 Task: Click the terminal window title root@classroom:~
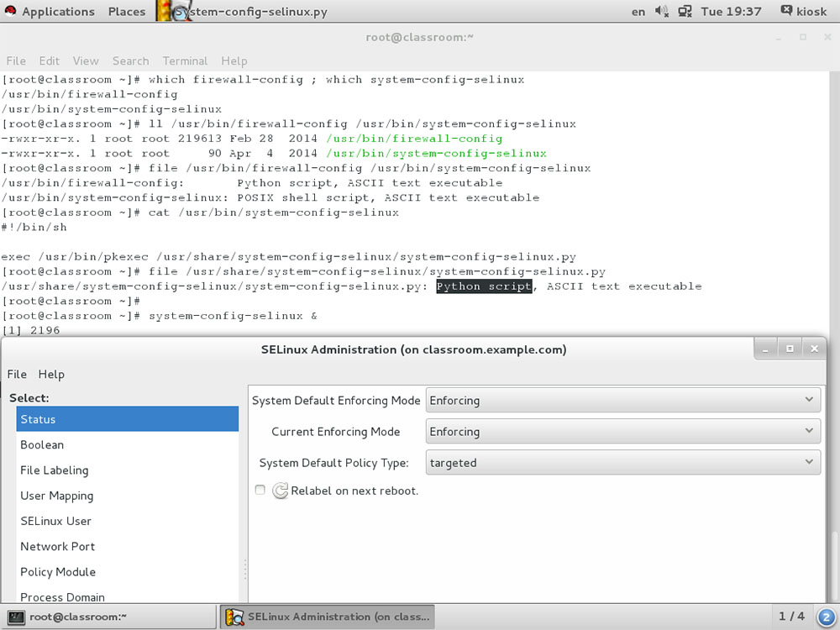pyautogui.click(x=419, y=37)
